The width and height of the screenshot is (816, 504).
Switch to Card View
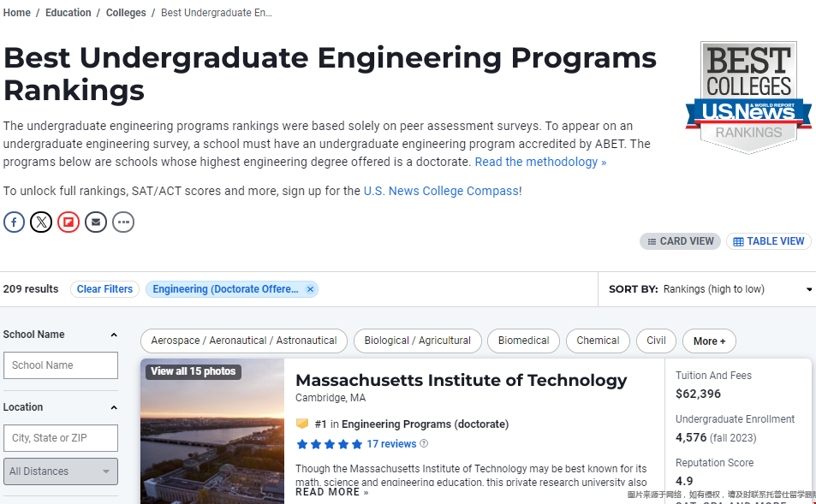(x=680, y=241)
